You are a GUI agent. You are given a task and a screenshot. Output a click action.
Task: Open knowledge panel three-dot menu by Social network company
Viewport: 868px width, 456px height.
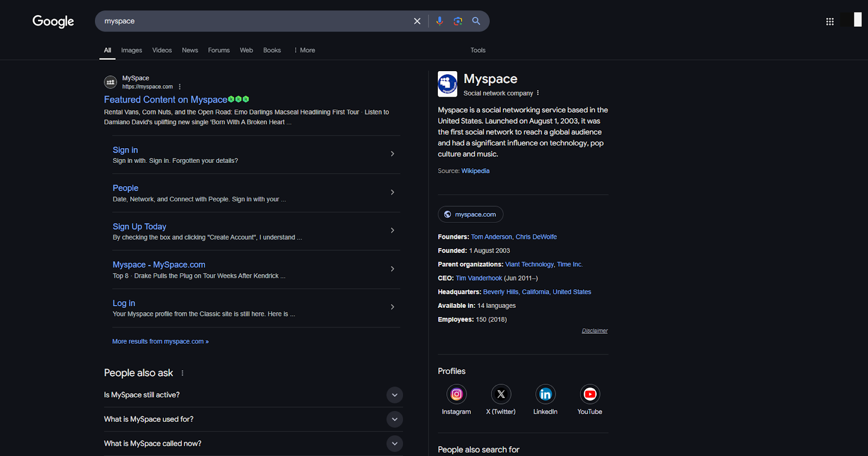[x=538, y=93]
